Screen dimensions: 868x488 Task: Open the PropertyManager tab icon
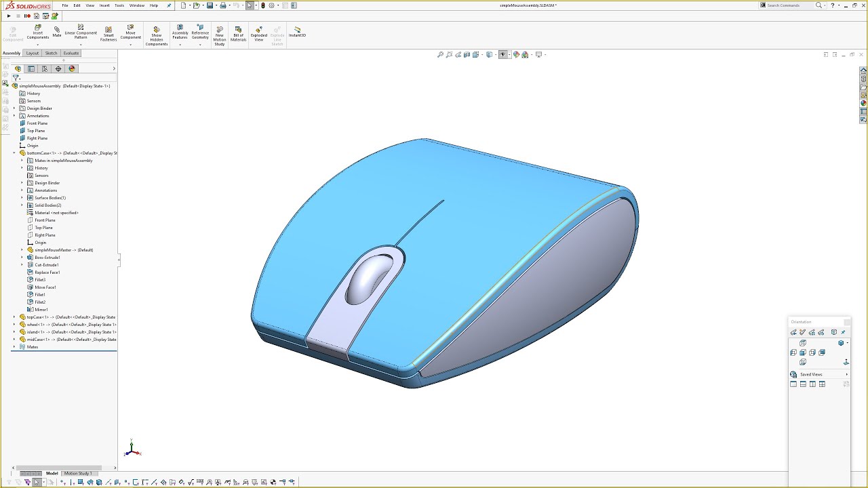[x=31, y=68]
